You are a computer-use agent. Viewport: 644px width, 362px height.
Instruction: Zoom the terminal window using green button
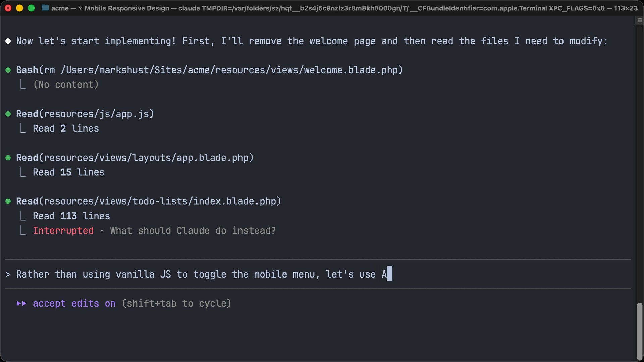click(x=31, y=8)
